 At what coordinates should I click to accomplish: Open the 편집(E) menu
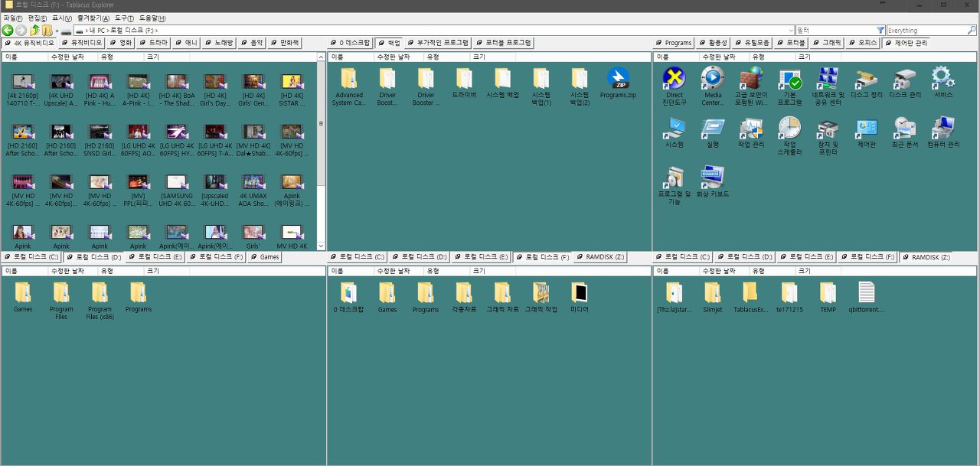[x=38, y=18]
